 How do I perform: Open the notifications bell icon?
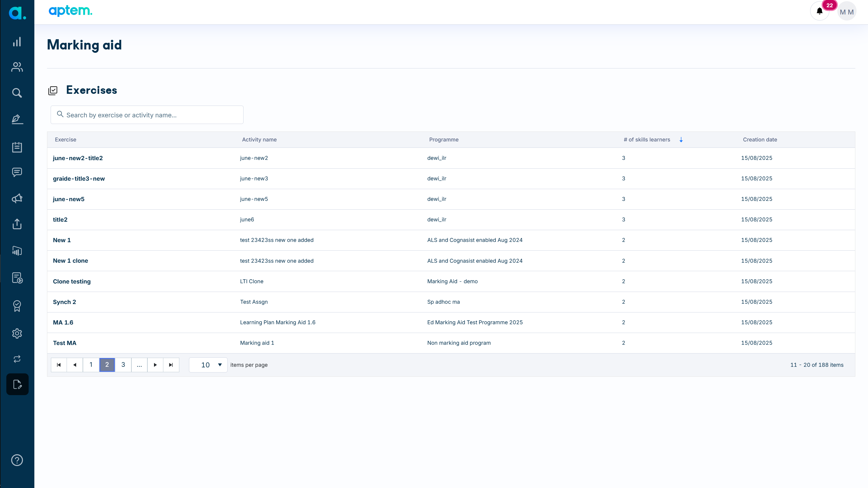tap(819, 11)
